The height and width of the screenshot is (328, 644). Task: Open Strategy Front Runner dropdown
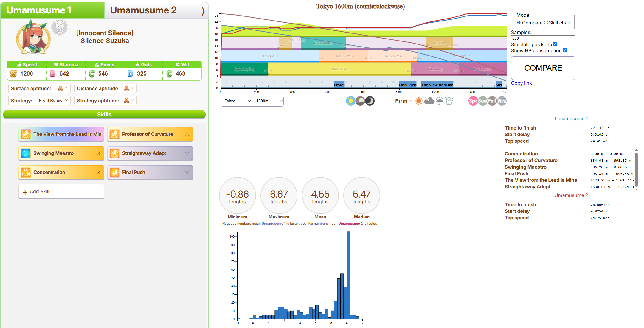click(53, 101)
